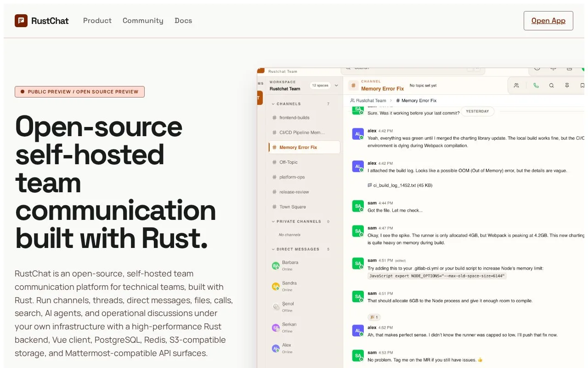Open the members icon in channel header
The height and width of the screenshot is (368, 588).
tap(516, 85)
